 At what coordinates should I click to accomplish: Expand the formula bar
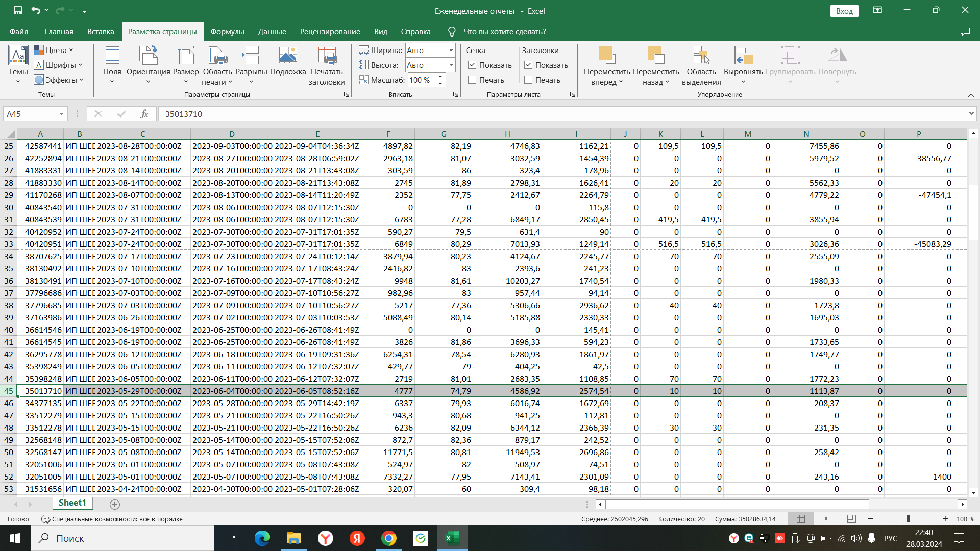tap(971, 114)
